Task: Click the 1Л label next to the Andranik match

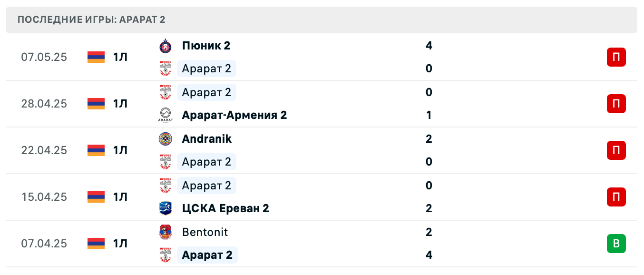Action: [120, 150]
